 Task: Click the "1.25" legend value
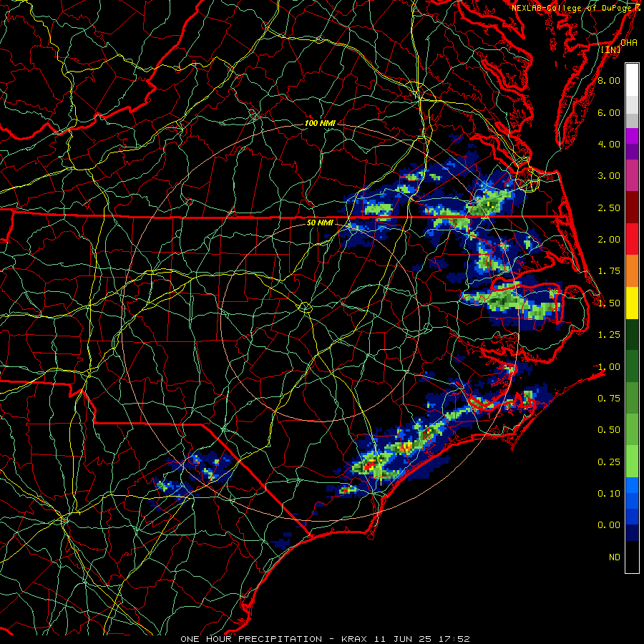tap(609, 335)
